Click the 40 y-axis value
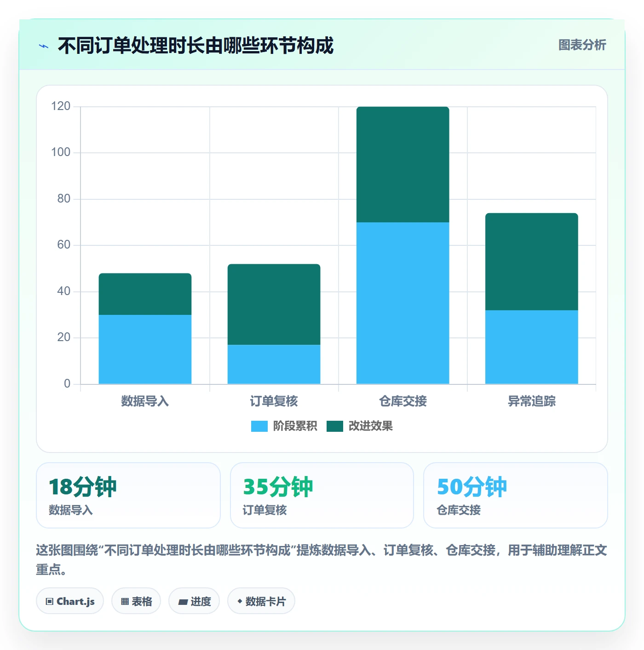The height and width of the screenshot is (650, 644). [63, 291]
